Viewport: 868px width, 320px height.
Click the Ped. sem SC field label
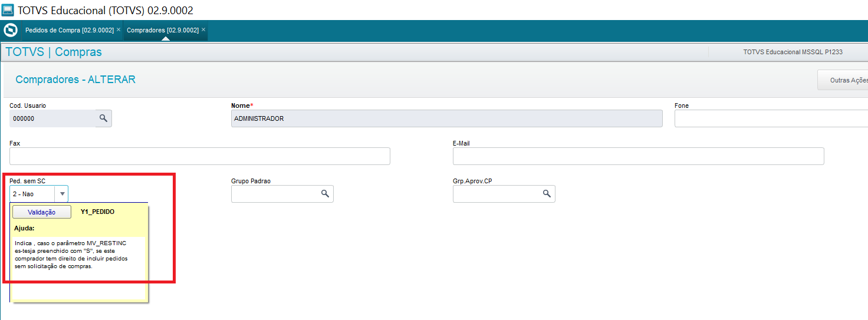pyautogui.click(x=27, y=181)
